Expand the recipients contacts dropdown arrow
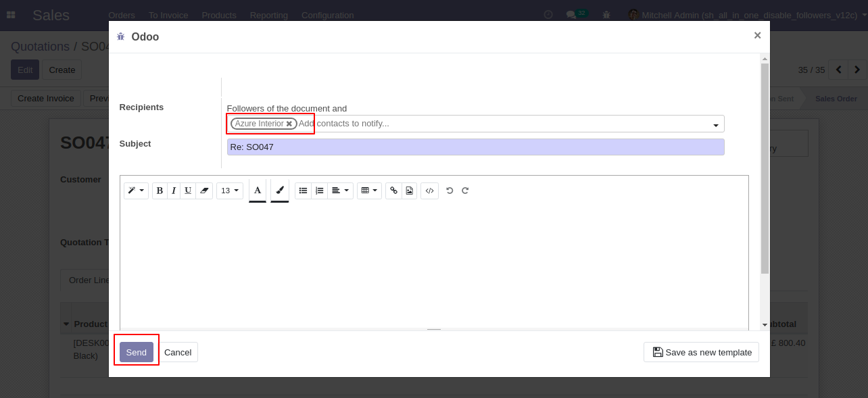868x398 pixels. point(716,125)
